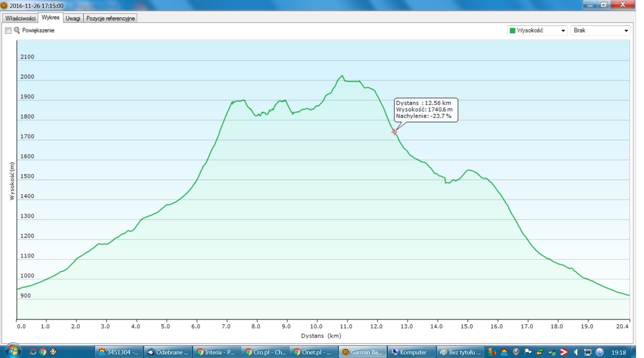Click the red crosshair marker on graph
644x358 pixels.
tap(394, 132)
